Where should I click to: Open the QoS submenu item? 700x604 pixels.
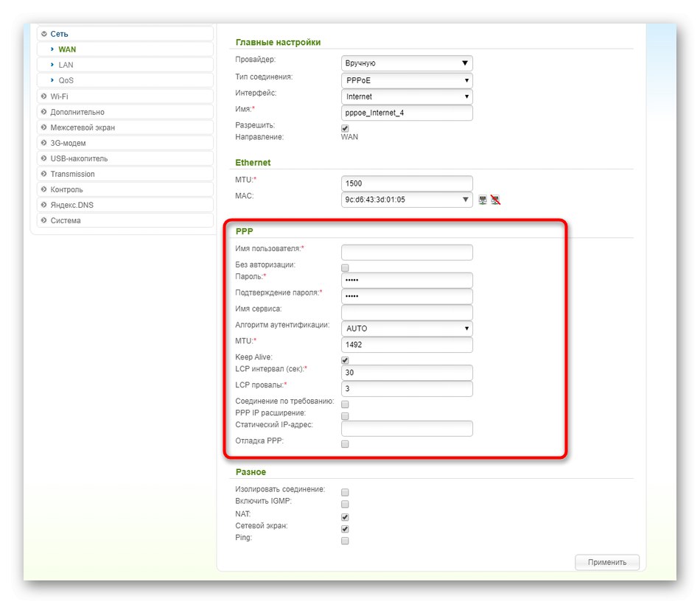[x=125, y=80]
